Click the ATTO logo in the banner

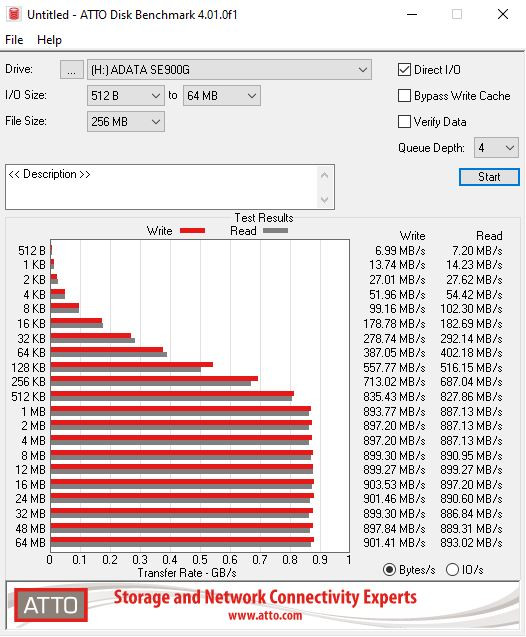(x=51, y=606)
